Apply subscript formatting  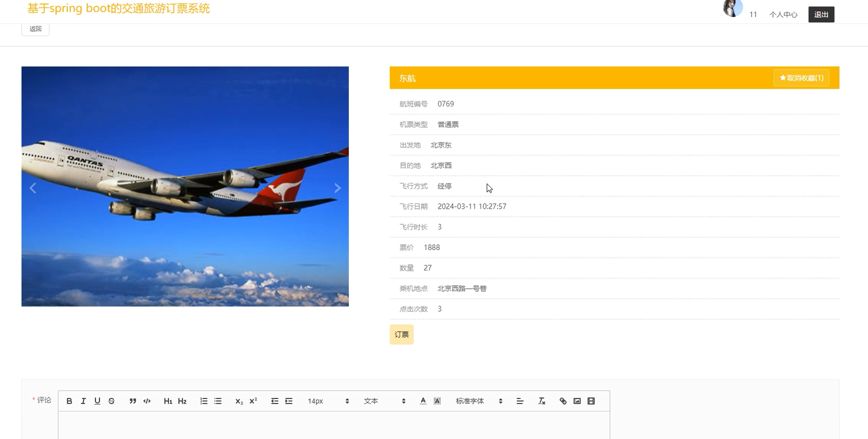239,401
